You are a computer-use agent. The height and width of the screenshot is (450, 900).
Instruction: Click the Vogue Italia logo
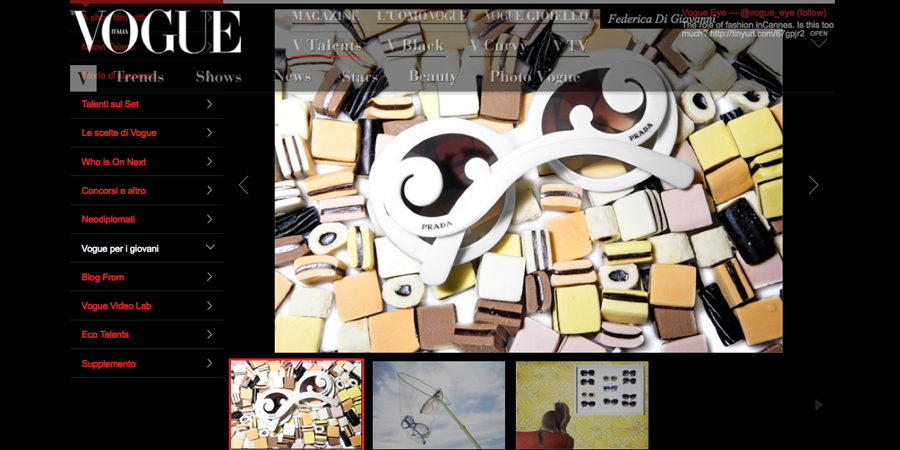click(x=156, y=32)
